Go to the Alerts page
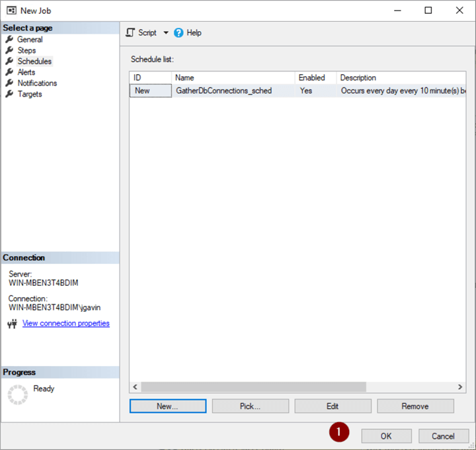This screenshot has width=476, height=450. pos(26,72)
